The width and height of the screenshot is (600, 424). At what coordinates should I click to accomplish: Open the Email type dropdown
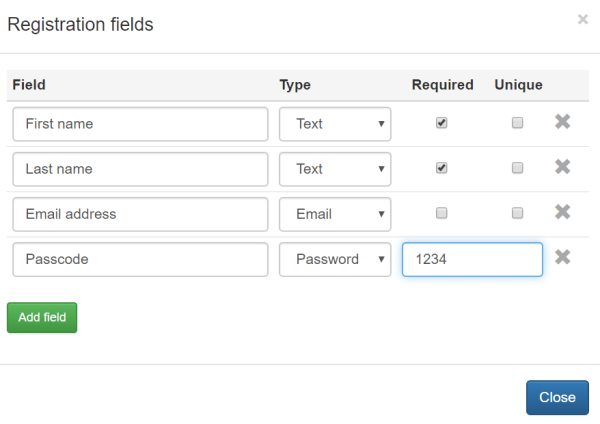(x=335, y=214)
